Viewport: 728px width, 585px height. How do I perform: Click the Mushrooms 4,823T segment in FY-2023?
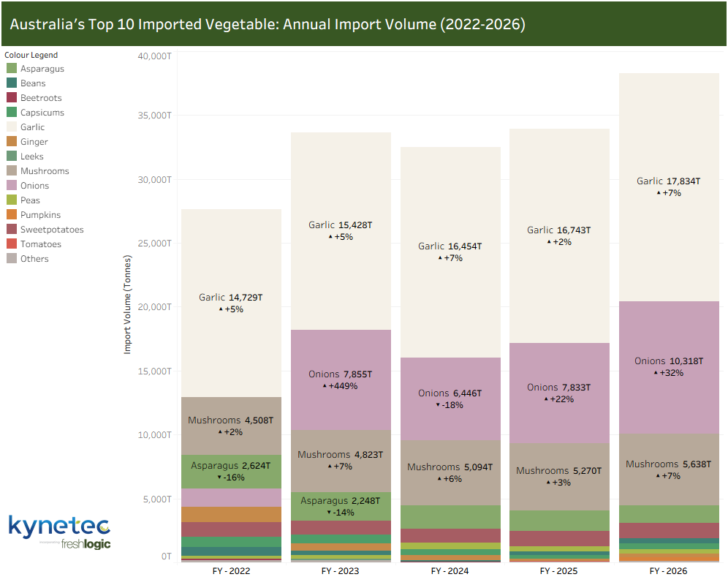click(x=341, y=461)
